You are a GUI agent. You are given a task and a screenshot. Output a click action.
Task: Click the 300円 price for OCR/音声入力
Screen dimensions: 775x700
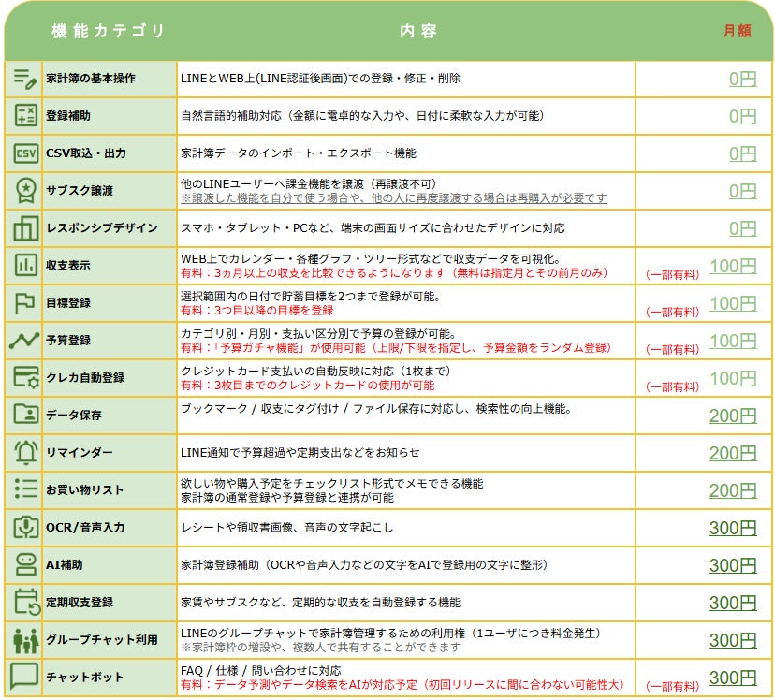coord(732,529)
